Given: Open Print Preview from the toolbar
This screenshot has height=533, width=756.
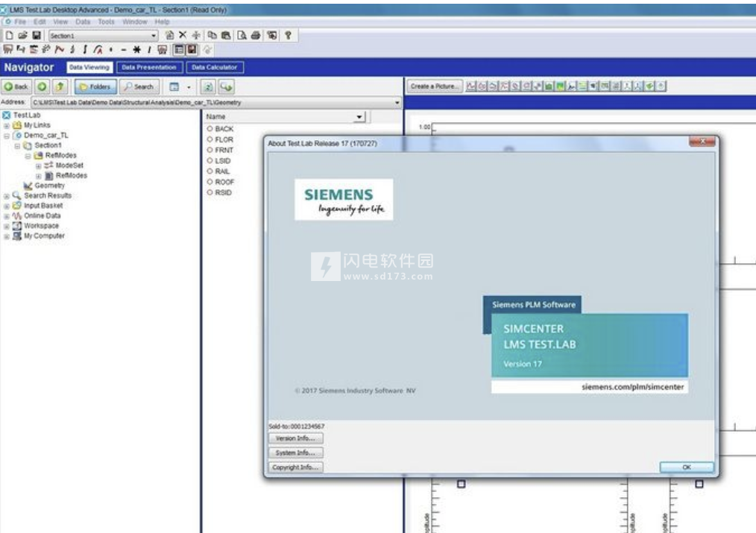Looking at the screenshot, I should (242, 35).
